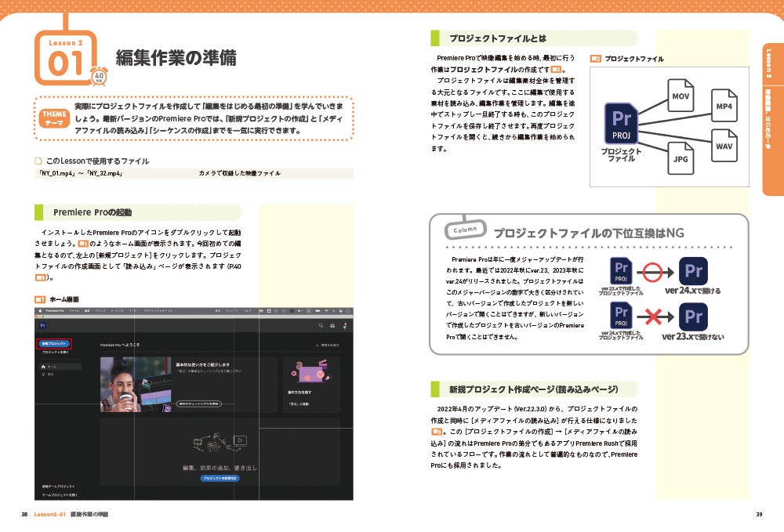Open the ウィンドウ menu
Image resolution: width=784 pixels, height=532 pixels.
[232, 311]
